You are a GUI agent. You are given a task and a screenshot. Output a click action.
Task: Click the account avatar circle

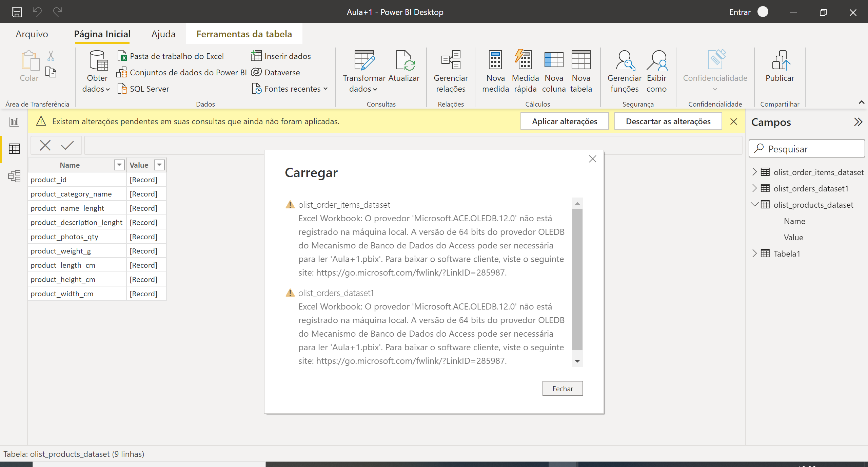click(763, 12)
